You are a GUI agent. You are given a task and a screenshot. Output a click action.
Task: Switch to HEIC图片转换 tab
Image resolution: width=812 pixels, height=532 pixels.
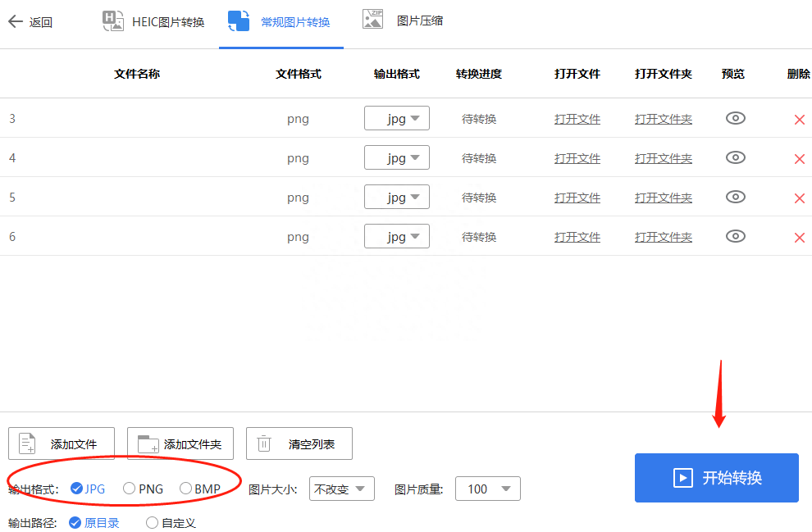[x=153, y=22]
